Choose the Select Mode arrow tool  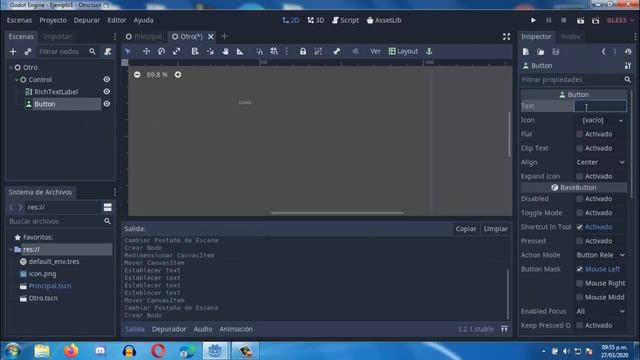coord(128,51)
